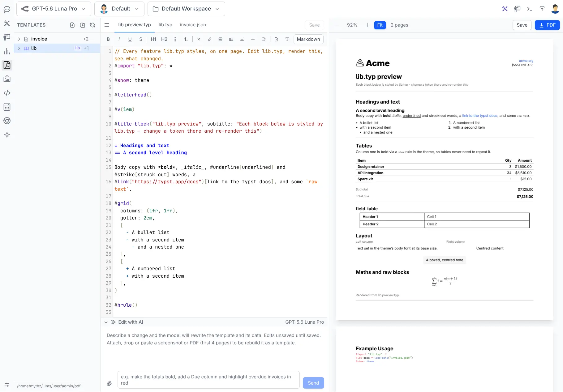563x392 pixels.
Task: Insert a horizontal rule
Action: (253, 39)
